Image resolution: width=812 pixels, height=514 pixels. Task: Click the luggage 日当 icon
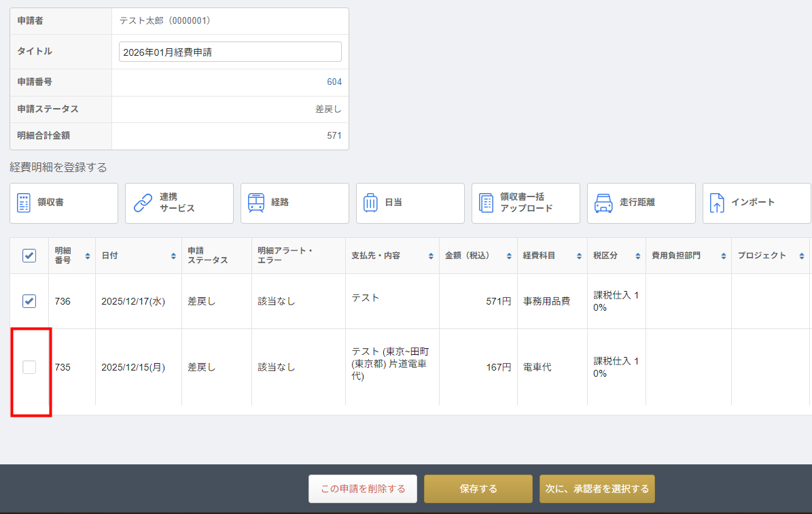click(x=370, y=203)
